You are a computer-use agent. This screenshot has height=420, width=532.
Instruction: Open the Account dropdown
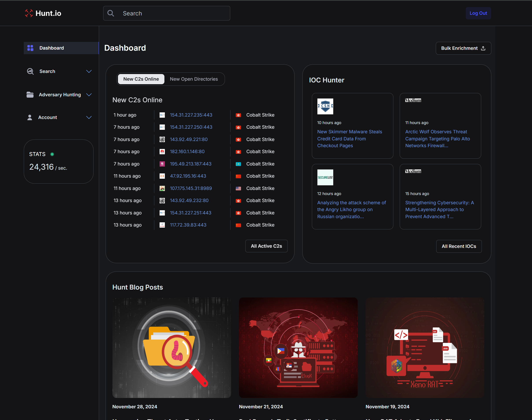pyautogui.click(x=89, y=117)
